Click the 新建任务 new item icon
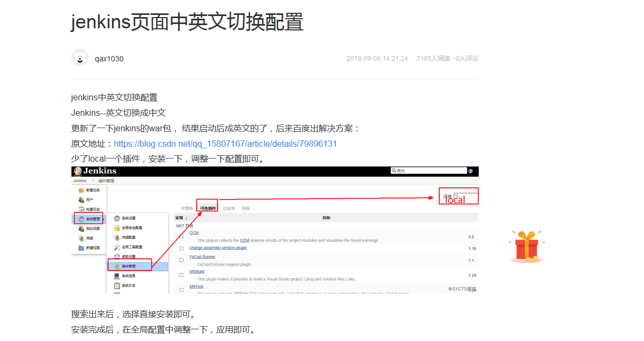This screenshot has width=644, height=341. pyautogui.click(x=81, y=190)
